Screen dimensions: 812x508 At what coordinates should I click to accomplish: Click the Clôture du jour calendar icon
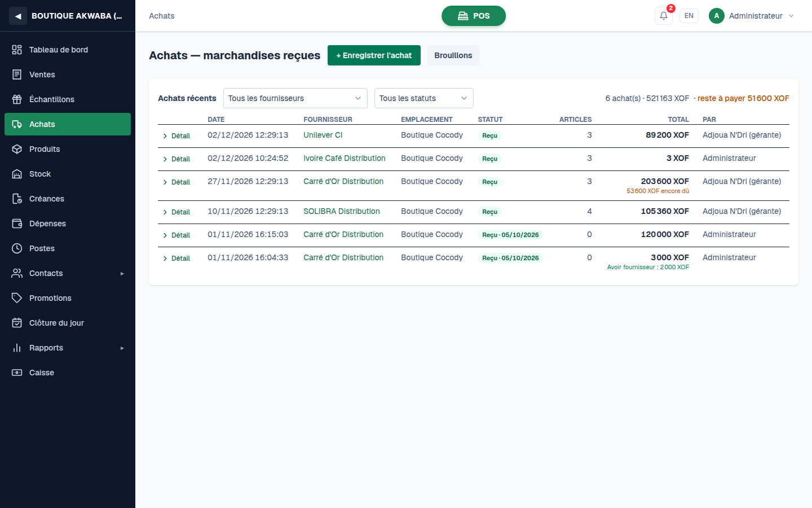pos(17,323)
